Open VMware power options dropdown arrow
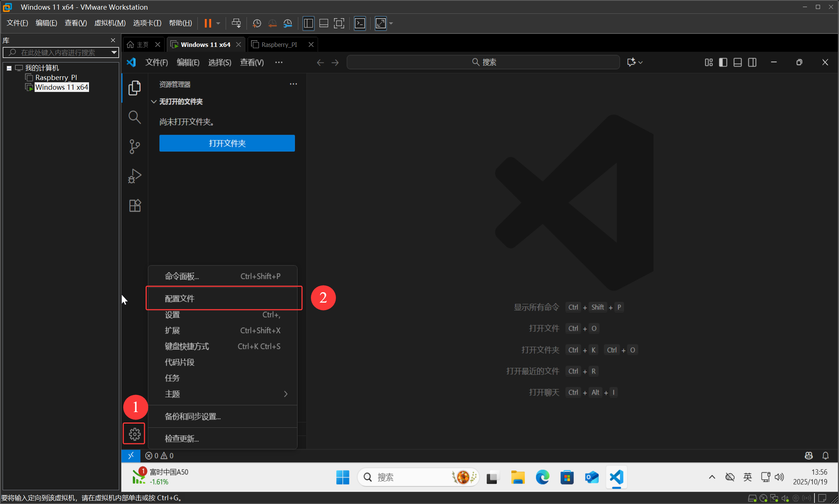Screen dimensions: 839x504 (x=218, y=23)
